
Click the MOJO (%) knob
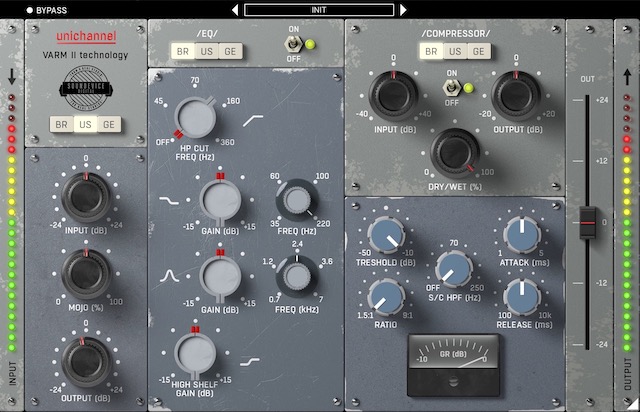[x=85, y=273]
